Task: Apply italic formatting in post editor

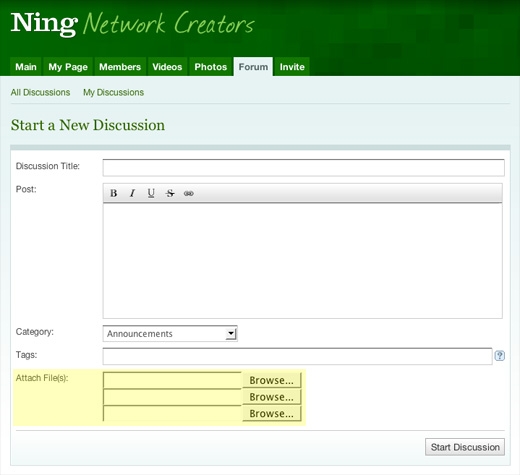Action: click(x=132, y=193)
